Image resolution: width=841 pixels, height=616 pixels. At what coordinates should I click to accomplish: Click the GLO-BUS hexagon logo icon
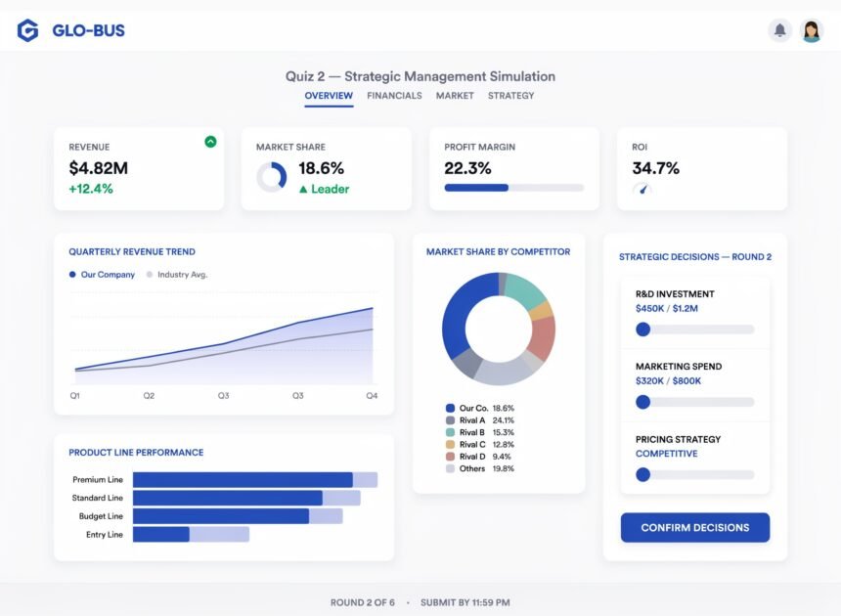tap(28, 30)
